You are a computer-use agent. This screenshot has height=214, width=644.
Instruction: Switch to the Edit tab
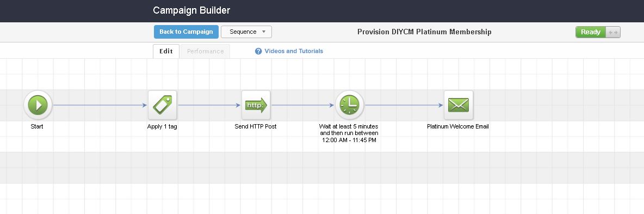[x=166, y=51]
